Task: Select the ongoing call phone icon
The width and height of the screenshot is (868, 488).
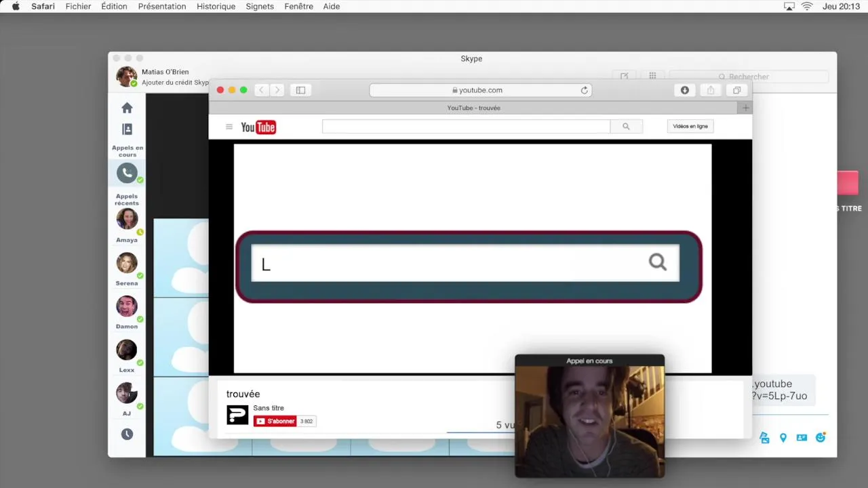Action: point(127,173)
